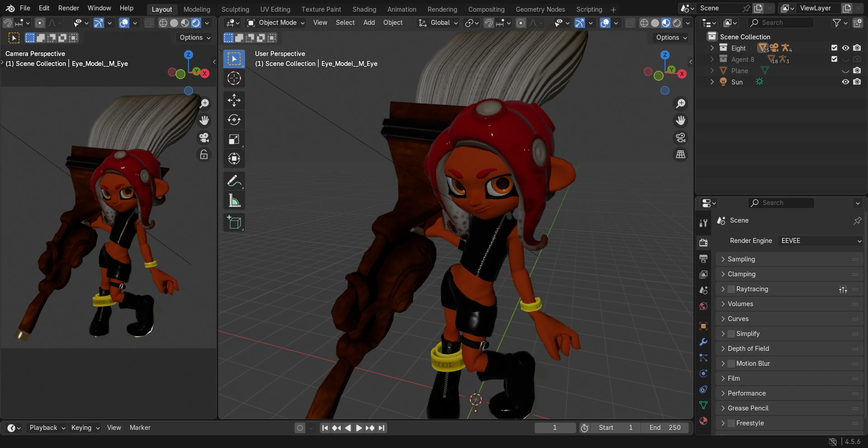
Task: Select the Move tool in the viewport toolbar
Action: pyautogui.click(x=234, y=100)
